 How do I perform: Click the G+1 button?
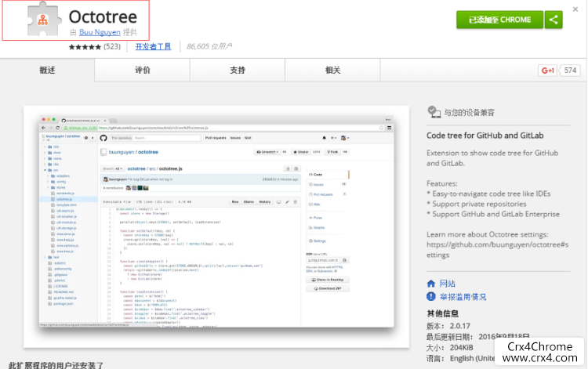pos(547,71)
